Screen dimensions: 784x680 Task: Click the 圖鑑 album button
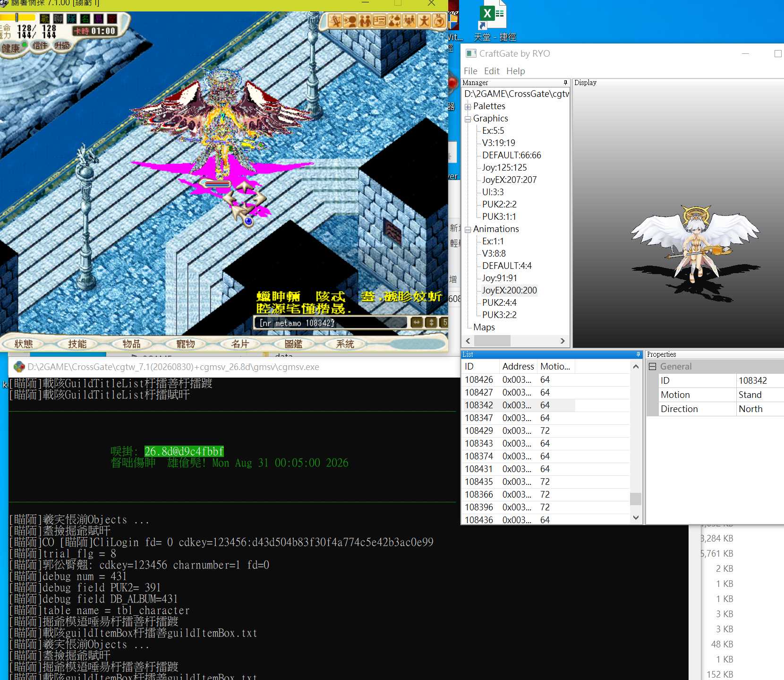point(293,344)
